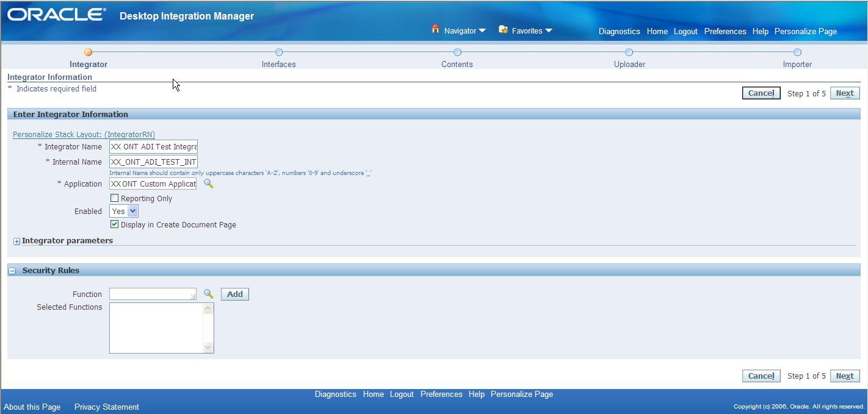Click the Importer step circle
Screen dimensions: 868x414
coord(797,52)
